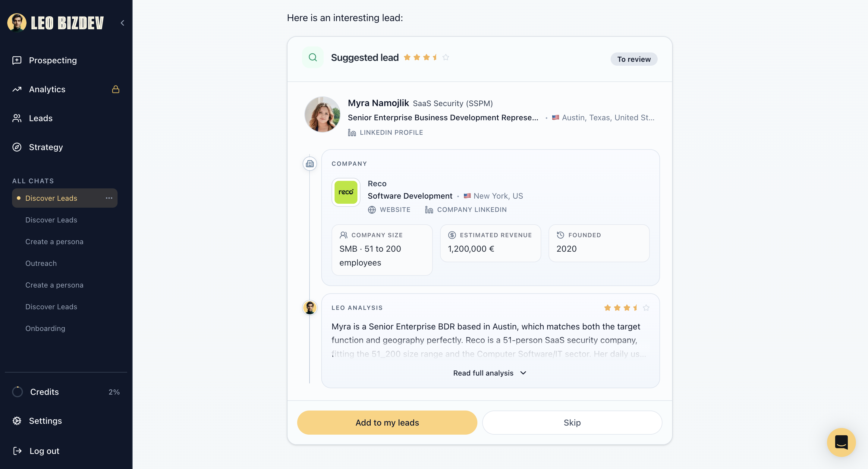Click the founded year '2020'
The width and height of the screenshot is (868, 469).
click(x=566, y=249)
